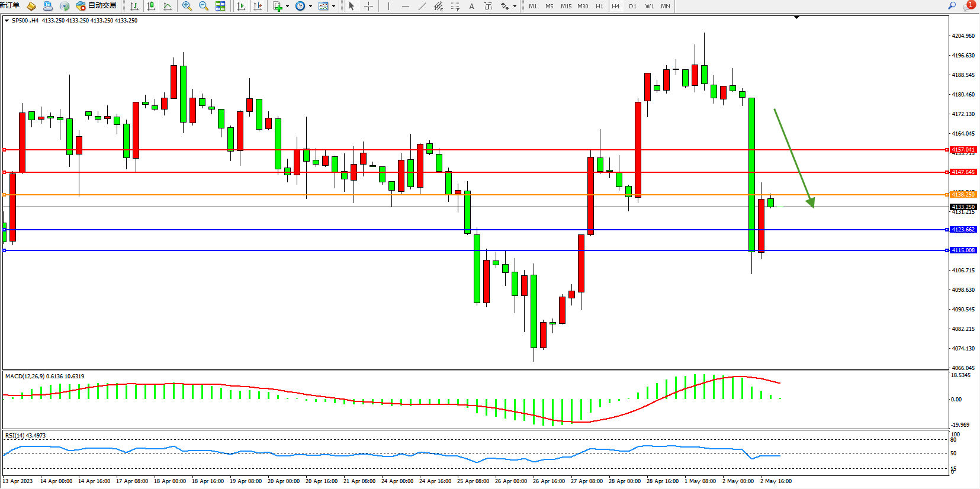This screenshot has width=980, height=489.
Task: Select the orange horizontal line price label
Action: pyautogui.click(x=963, y=194)
